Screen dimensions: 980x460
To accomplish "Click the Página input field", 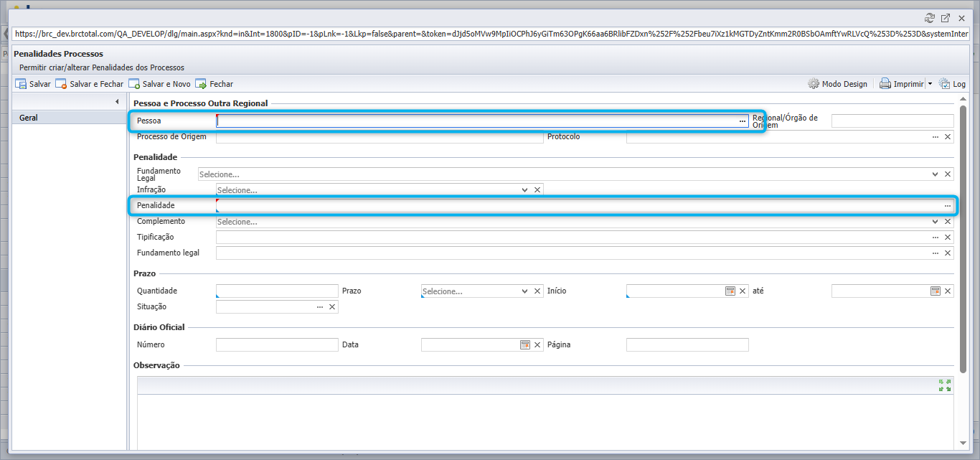I will pos(687,345).
